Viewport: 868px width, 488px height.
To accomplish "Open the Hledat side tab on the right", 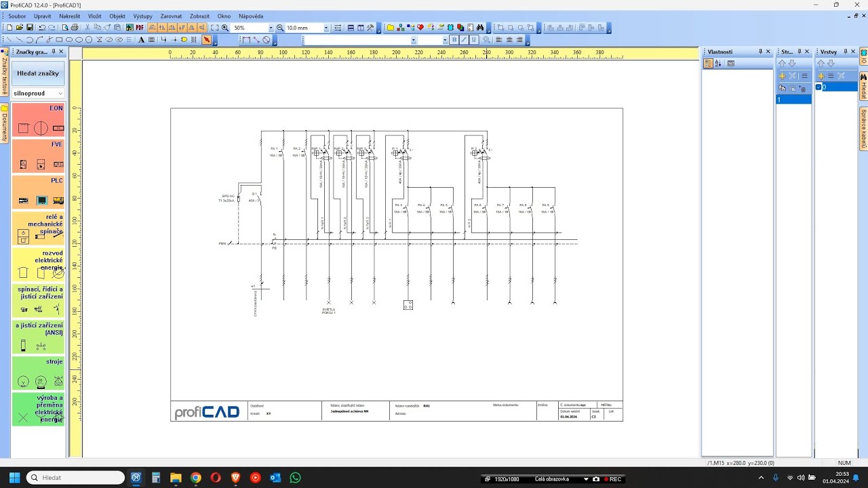I will click(864, 85).
